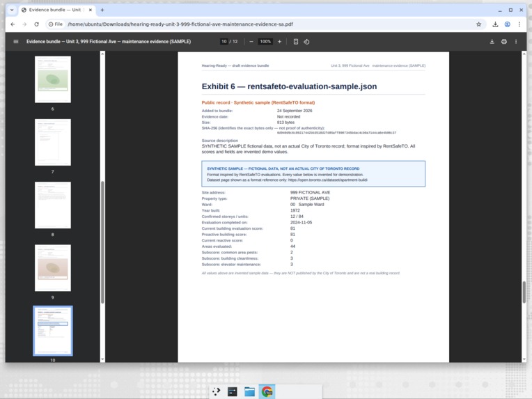Zoom in with the plus icon

(x=279, y=42)
